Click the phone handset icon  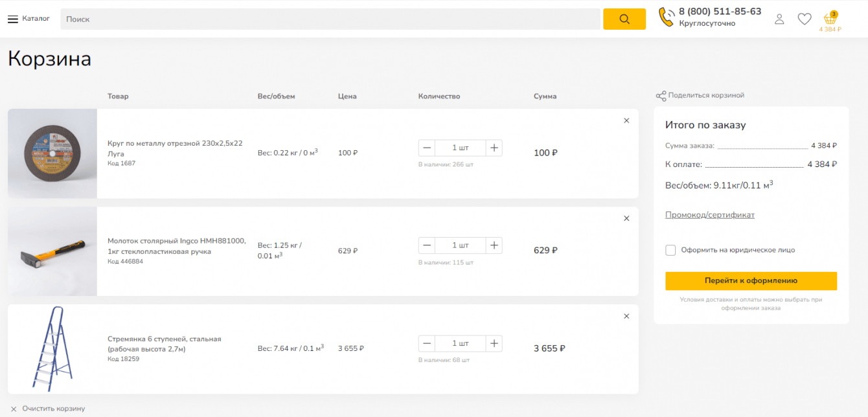click(666, 17)
